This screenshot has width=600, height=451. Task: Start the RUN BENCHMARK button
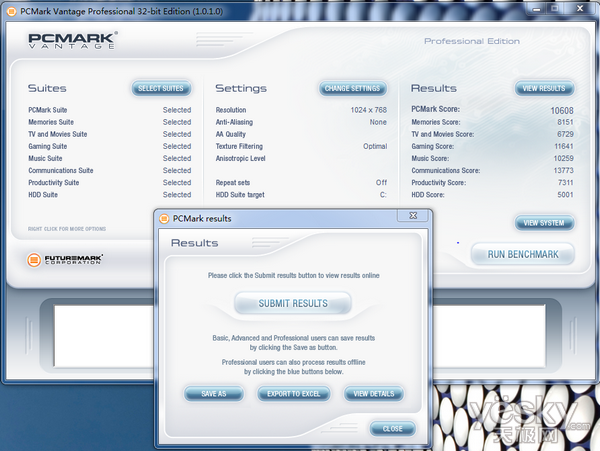coord(523,254)
